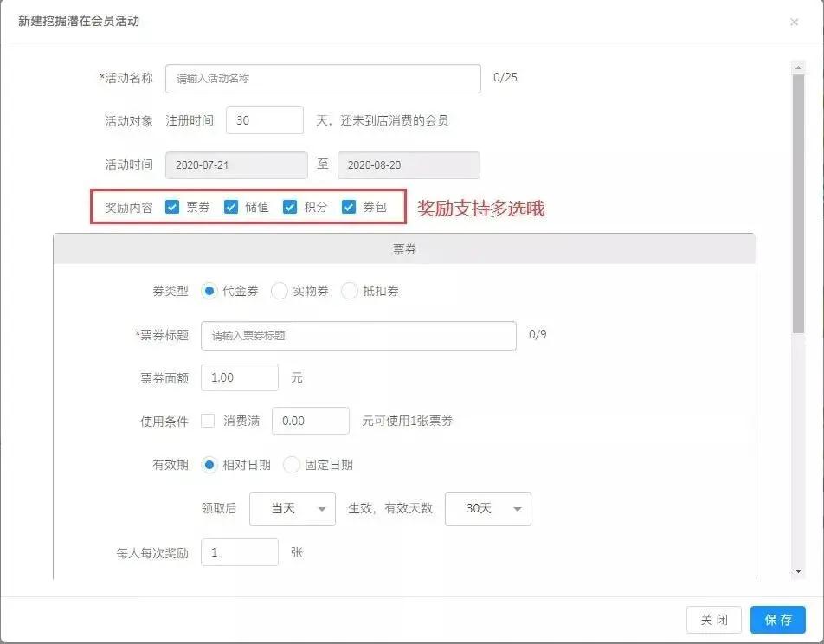Viewport: 824px width, 644px height.
Task: Enable the 消费满 usage condition checkbox
Action: pos(208,421)
